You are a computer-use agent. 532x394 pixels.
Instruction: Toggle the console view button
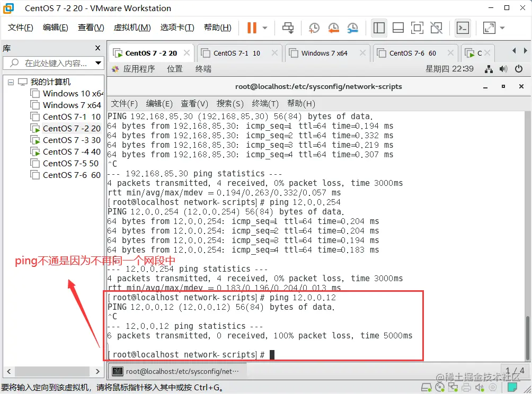click(x=461, y=29)
